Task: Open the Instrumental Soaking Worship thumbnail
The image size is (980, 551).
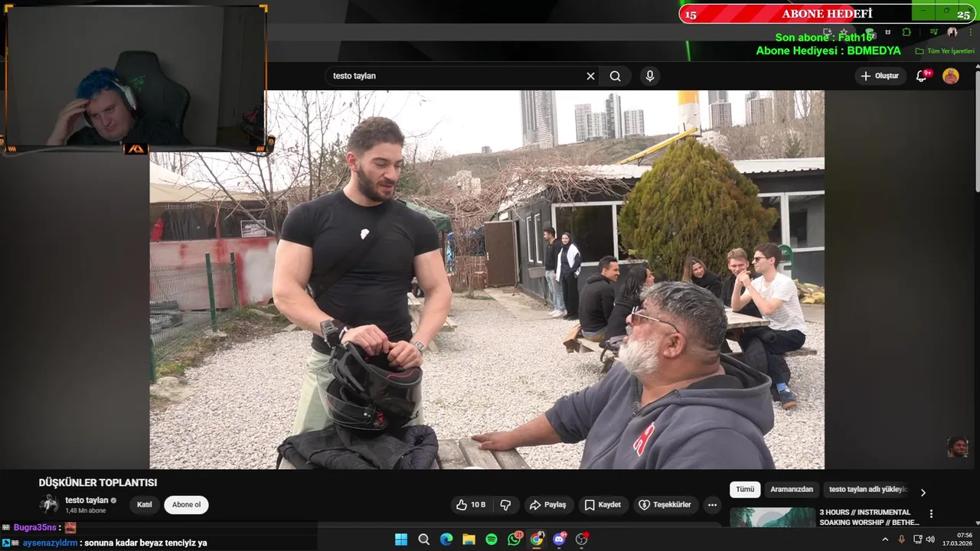Action: click(773, 517)
